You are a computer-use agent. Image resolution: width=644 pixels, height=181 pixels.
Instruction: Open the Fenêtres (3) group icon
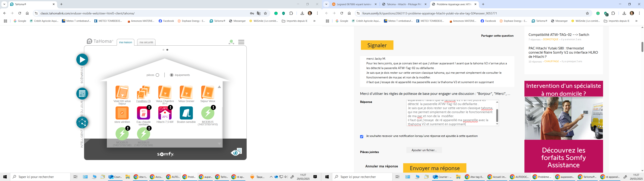(x=144, y=92)
